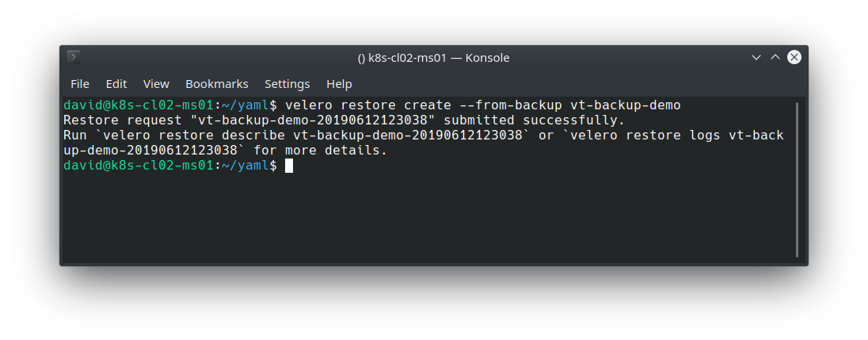868x340 pixels.
Task: Click the 'submitted successfully' output text
Action: tap(535, 120)
